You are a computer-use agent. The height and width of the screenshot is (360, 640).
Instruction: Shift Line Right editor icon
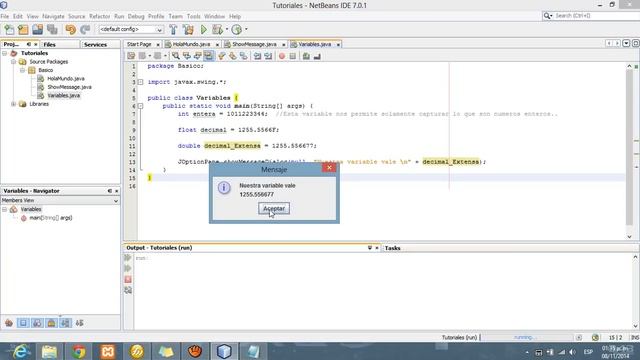click(x=268, y=56)
